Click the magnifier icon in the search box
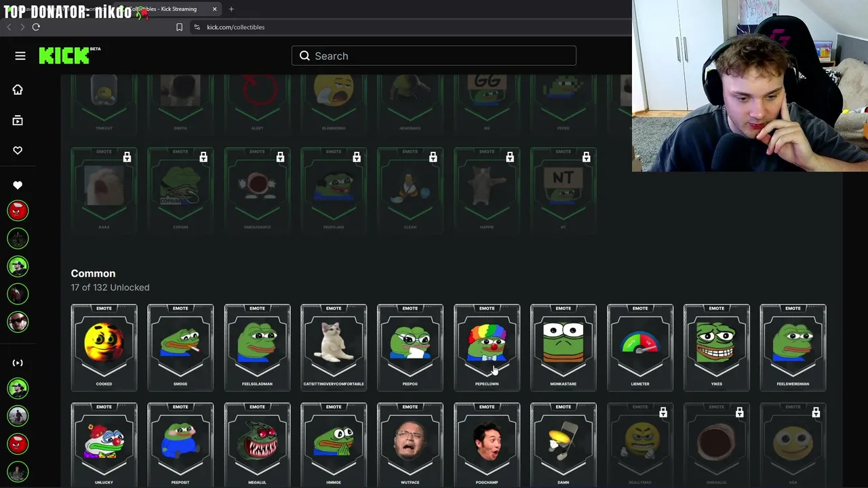 pos(304,56)
